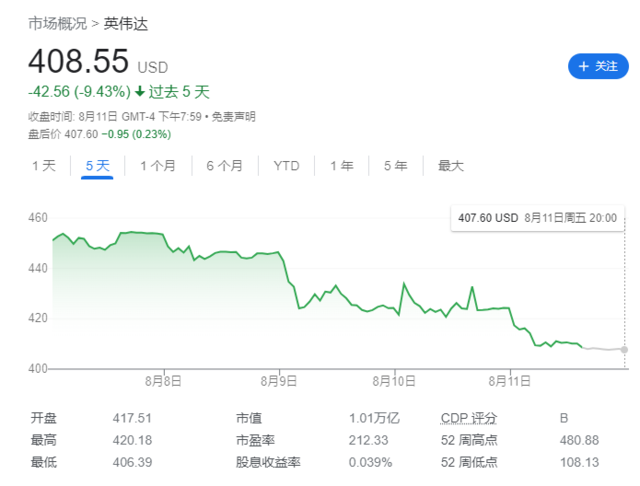
Task: Switch to the 1 天 range tab
Action: point(44,166)
